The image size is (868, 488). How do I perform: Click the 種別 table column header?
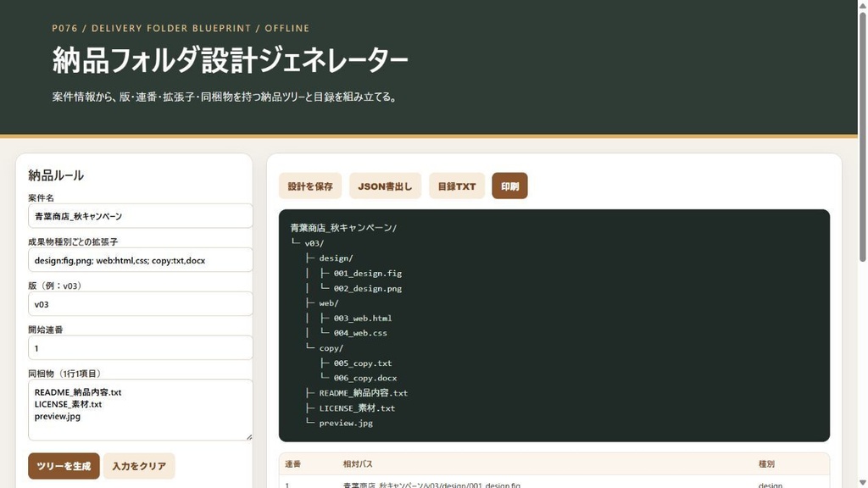(x=766, y=463)
